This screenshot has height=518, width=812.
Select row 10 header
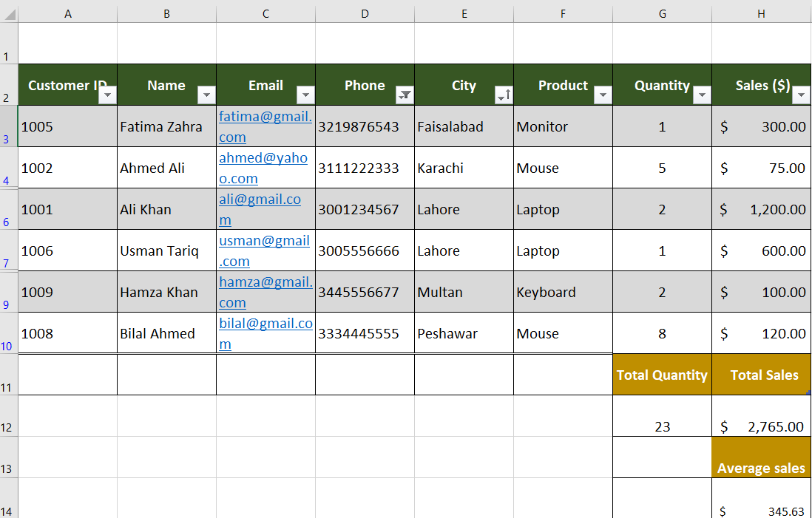coord(9,333)
